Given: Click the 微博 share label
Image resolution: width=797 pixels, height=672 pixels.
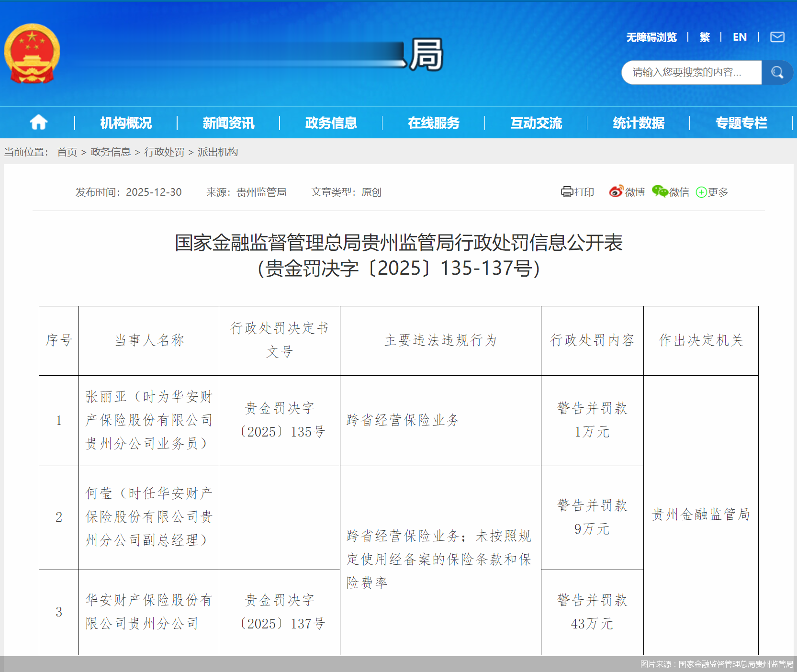Looking at the screenshot, I should point(635,192).
